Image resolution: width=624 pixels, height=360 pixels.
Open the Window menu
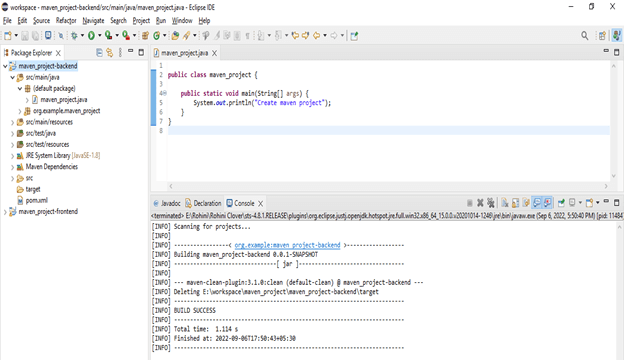pyautogui.click(x=182, y=20)
